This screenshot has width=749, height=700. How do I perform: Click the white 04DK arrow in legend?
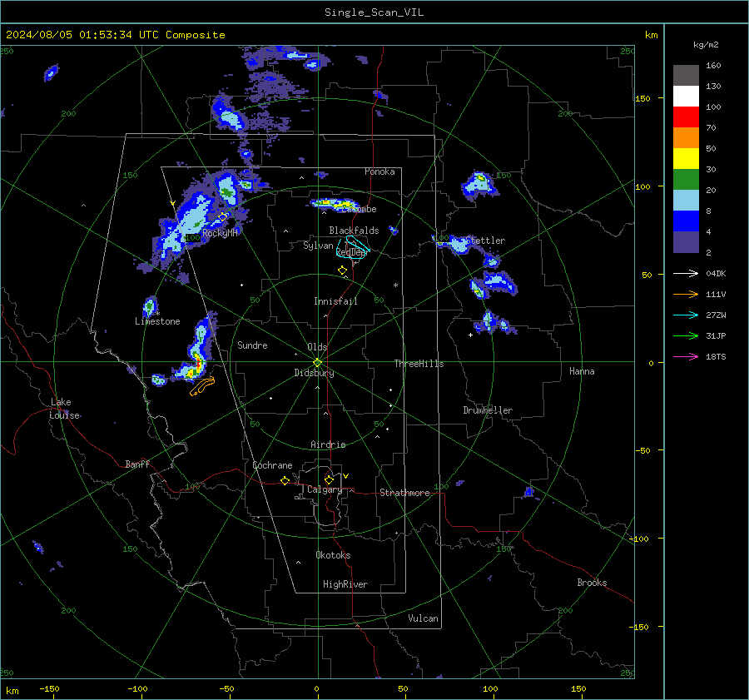click(686, 273)
